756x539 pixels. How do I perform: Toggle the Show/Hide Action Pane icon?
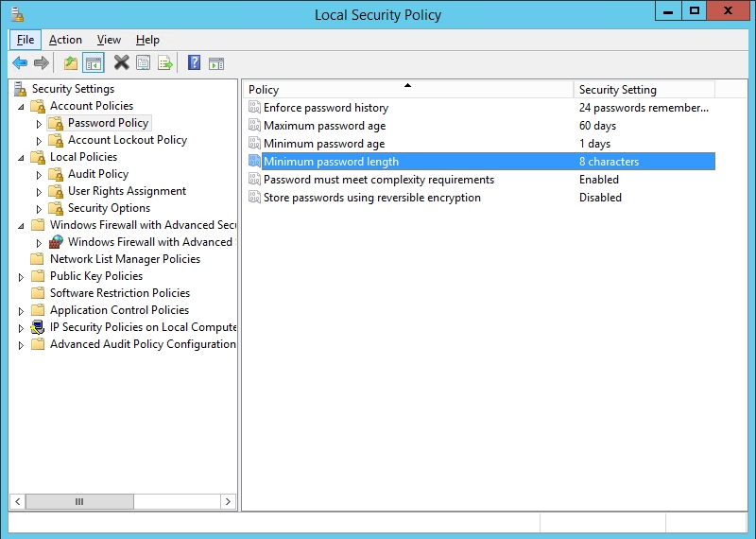(x=216, y=63)
